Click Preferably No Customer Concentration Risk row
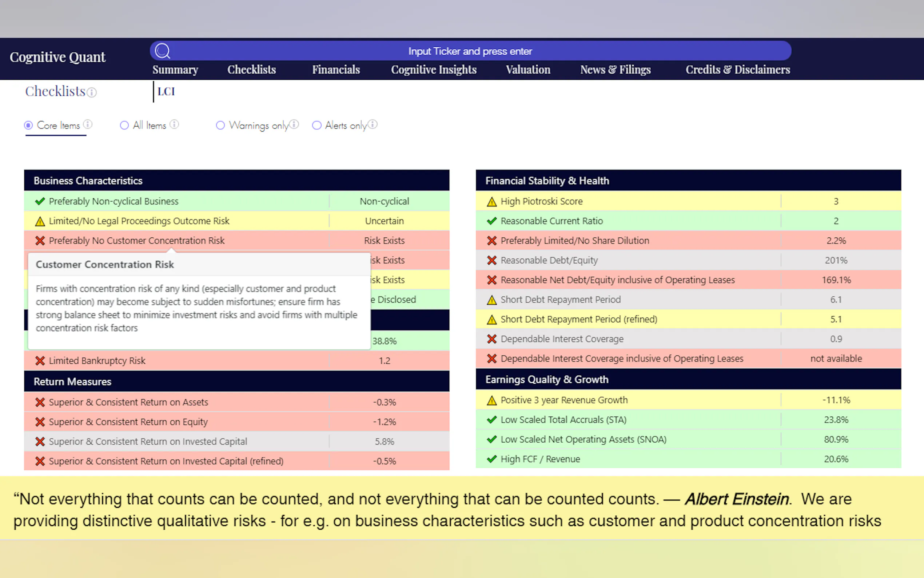This screenshot has height=578, width=924. click(x=137, y=241)
